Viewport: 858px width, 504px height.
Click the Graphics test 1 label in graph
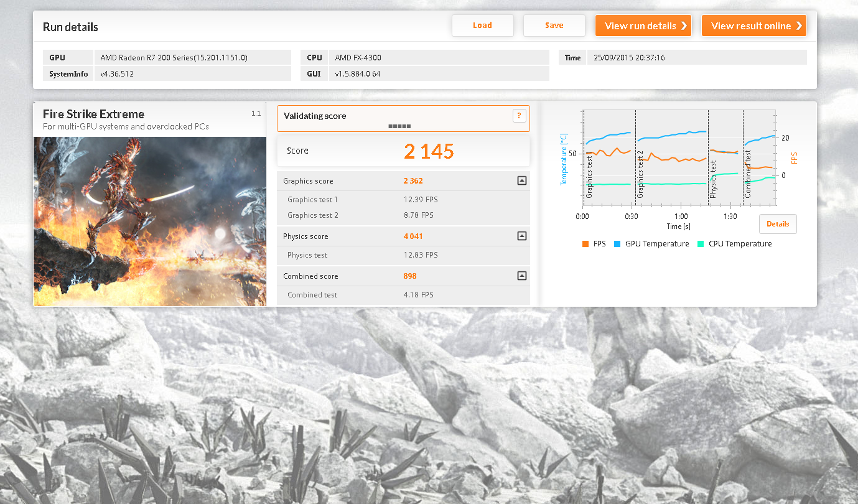pos(589,174)
